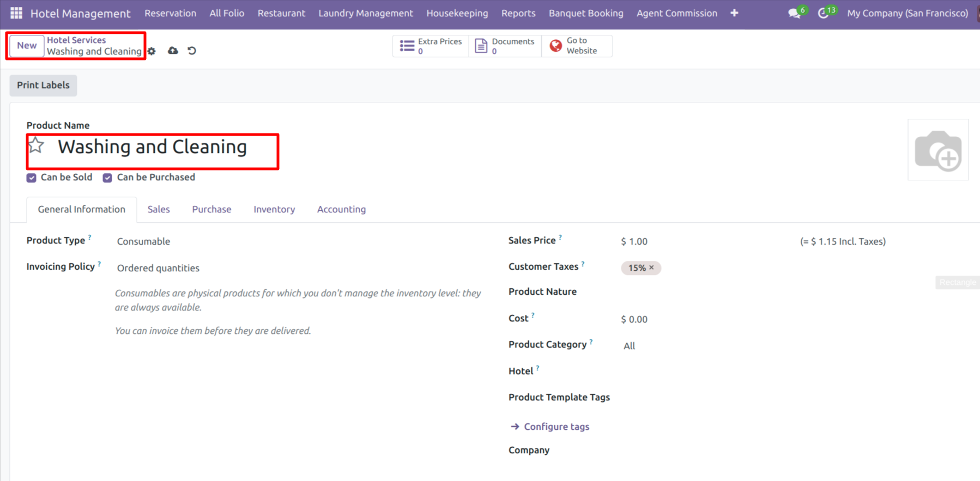
Task: Click the cloud save icon
Action: click(173, 51)
